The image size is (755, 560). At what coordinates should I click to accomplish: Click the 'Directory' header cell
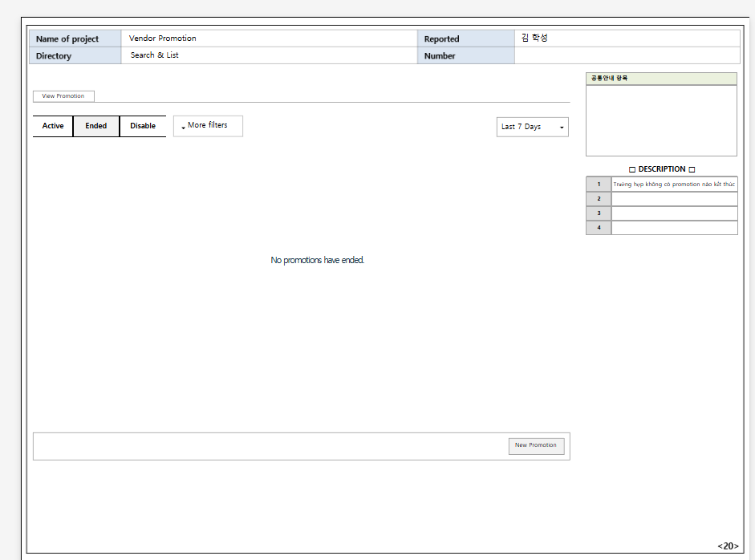(x=75, y=55)
